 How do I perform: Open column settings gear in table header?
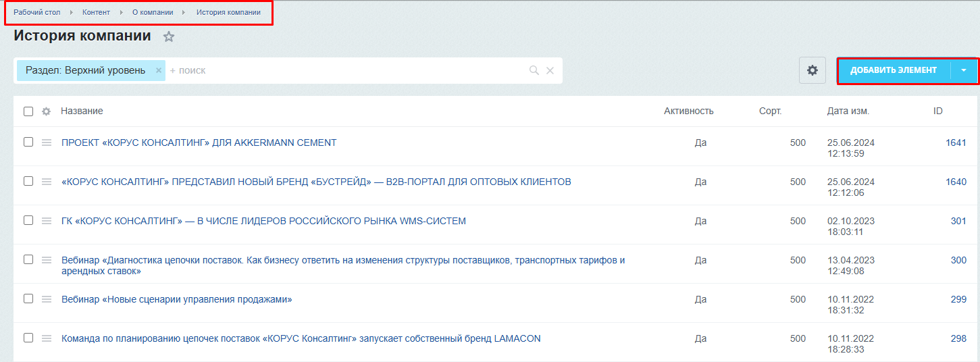click(x=46, y=111)
